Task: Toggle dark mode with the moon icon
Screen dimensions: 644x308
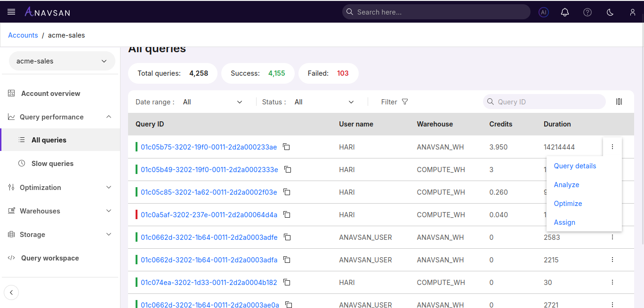Action: [610, 12]
